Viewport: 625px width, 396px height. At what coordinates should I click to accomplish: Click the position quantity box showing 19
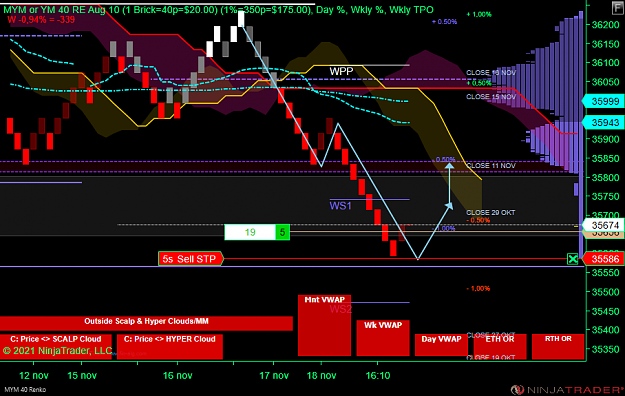[250, 232]
